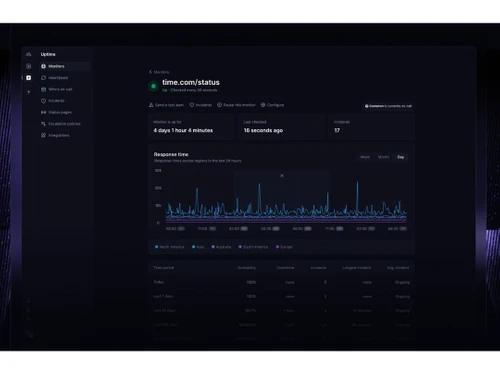This screenshot has height=375, width=500.
Task: Click the x marker in the chart
Action: click(x=282, y=175)
